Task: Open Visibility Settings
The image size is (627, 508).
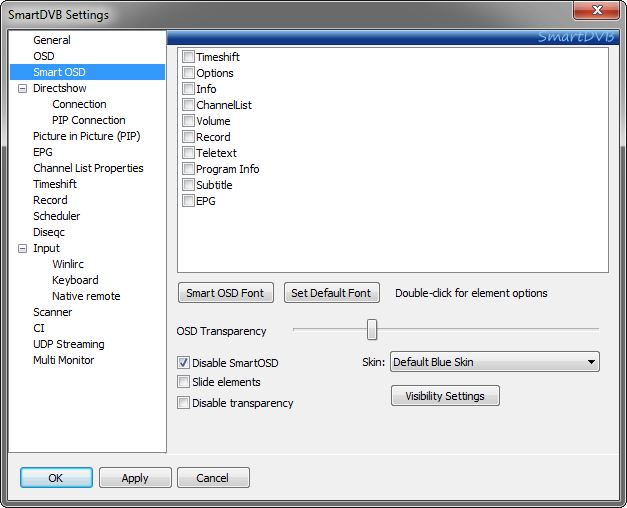Action: pos(445,396)
